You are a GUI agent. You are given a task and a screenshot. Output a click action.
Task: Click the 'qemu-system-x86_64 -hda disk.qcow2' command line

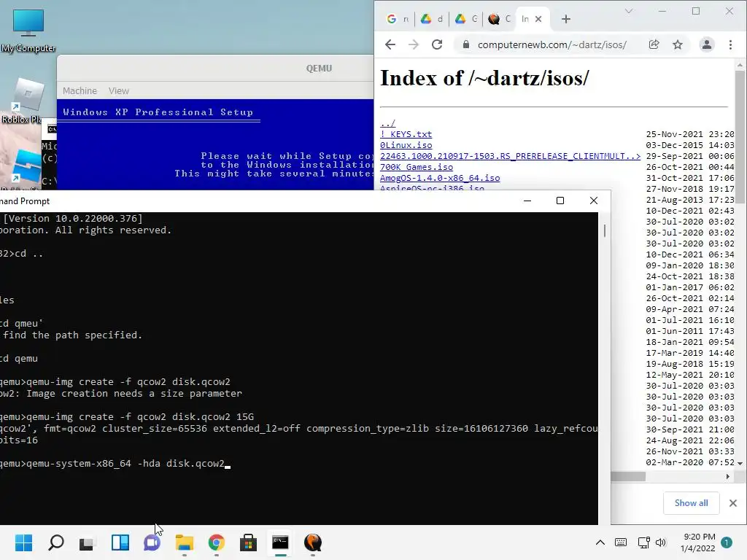point(125,463)
